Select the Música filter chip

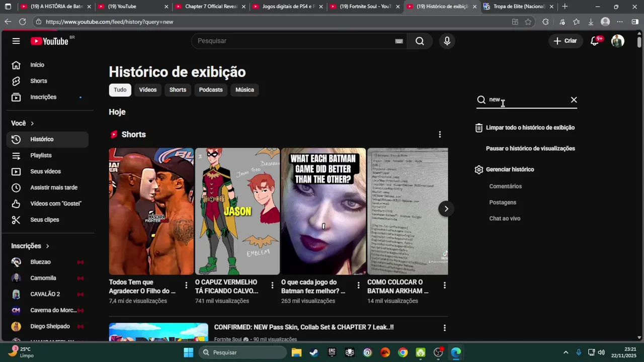click(x=245, y=90)
